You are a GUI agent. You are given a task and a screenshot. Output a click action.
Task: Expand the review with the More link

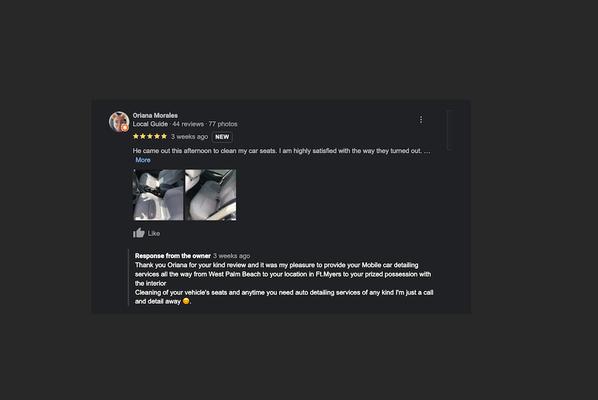click(143, 160)
